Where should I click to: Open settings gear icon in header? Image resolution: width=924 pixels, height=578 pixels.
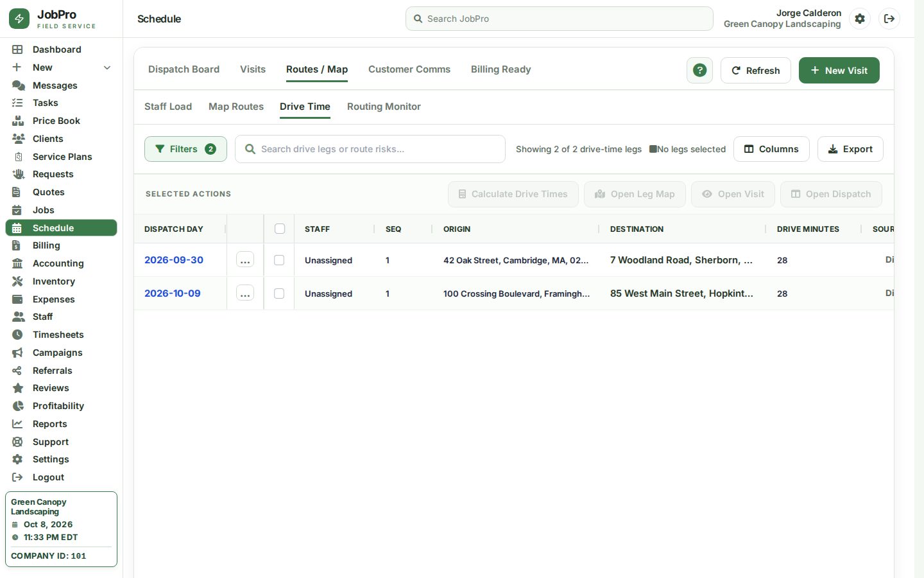point(860,19)
